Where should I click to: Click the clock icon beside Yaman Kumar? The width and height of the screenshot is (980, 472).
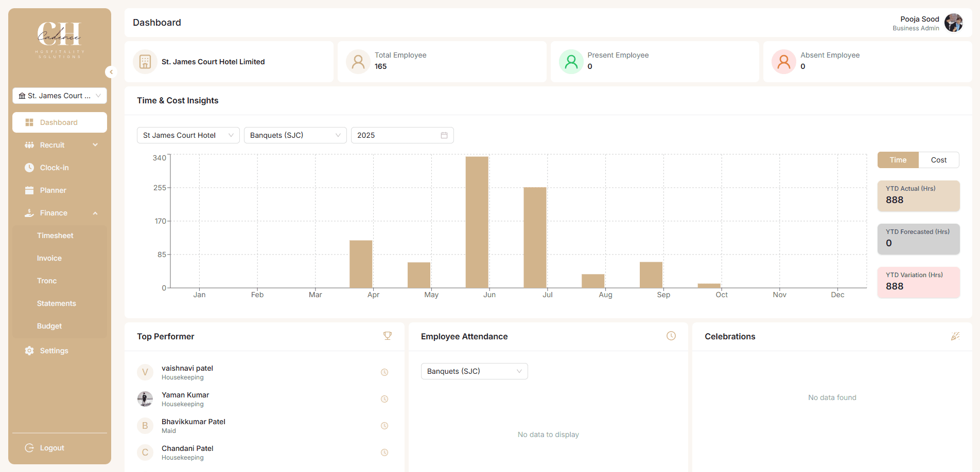[384, 399]
